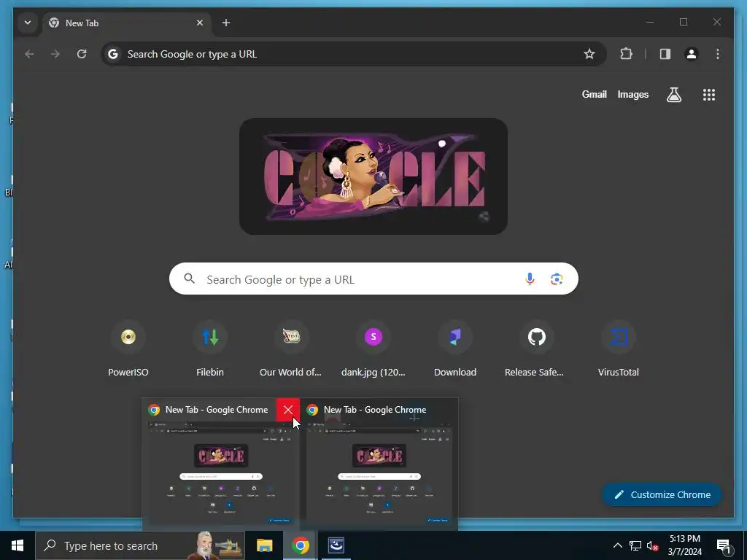Open the Google apps grid
The image size is (747, 560).
coord(709,95)
